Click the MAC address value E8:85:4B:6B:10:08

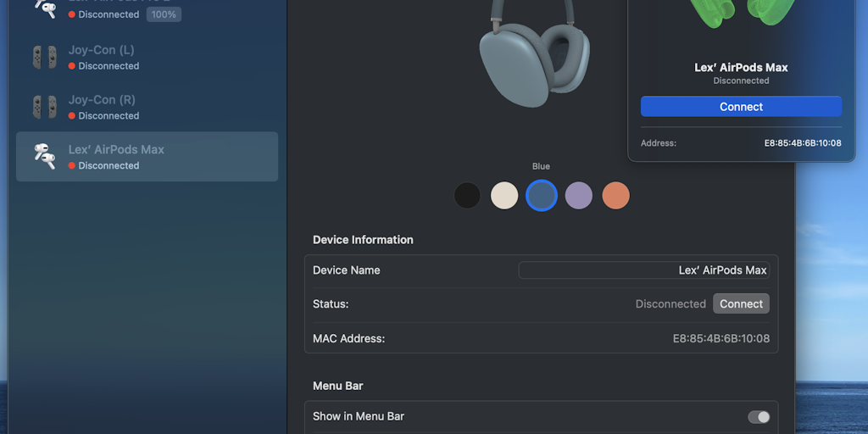[721, 338]
